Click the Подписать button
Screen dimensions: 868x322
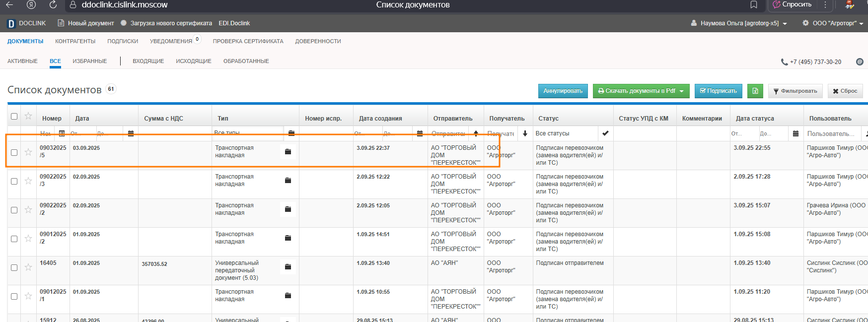719,91
